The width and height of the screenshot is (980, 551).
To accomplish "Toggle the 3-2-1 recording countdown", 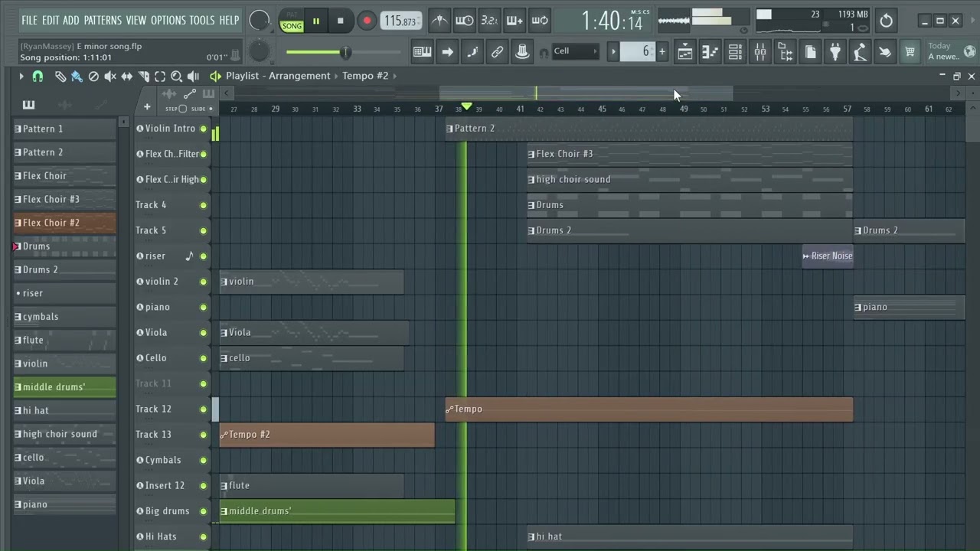I will (489, 21).
